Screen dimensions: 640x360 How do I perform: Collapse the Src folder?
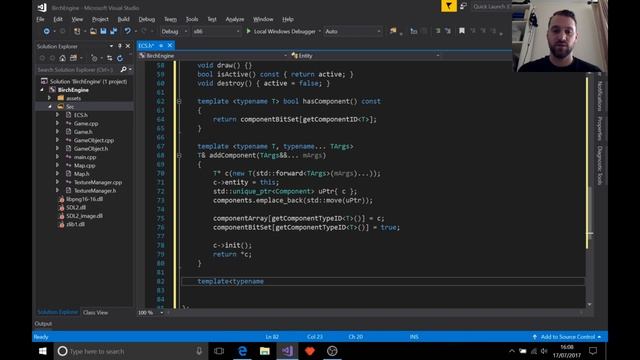point(50,107)
